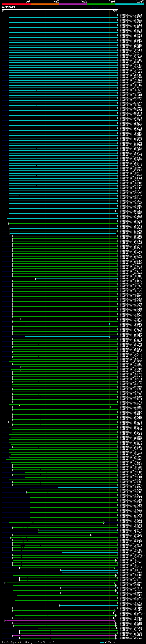The height and width of the screenshot is (644, 146).
Task: Click the UniRef100_O80376 hit label
Action: 131,570
